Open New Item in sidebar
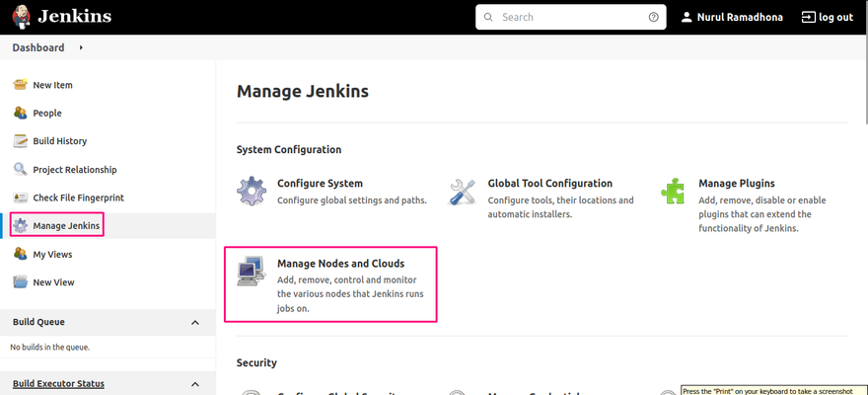 (x=52, y=85)
